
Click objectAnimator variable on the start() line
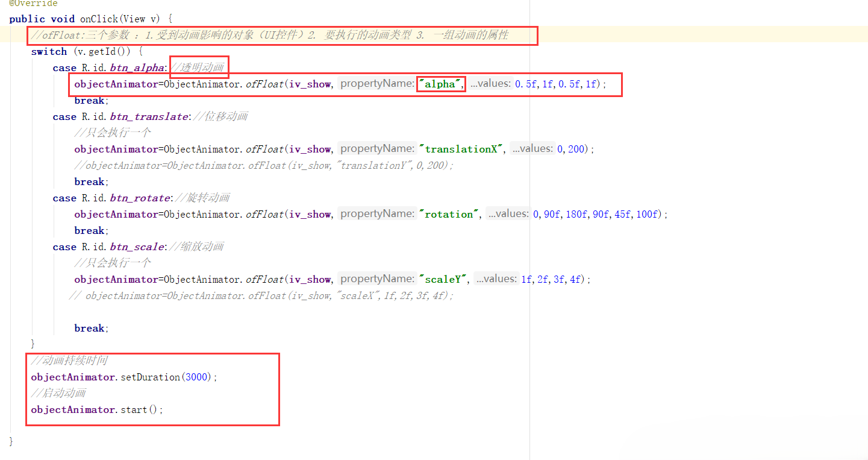pos(73,409)
